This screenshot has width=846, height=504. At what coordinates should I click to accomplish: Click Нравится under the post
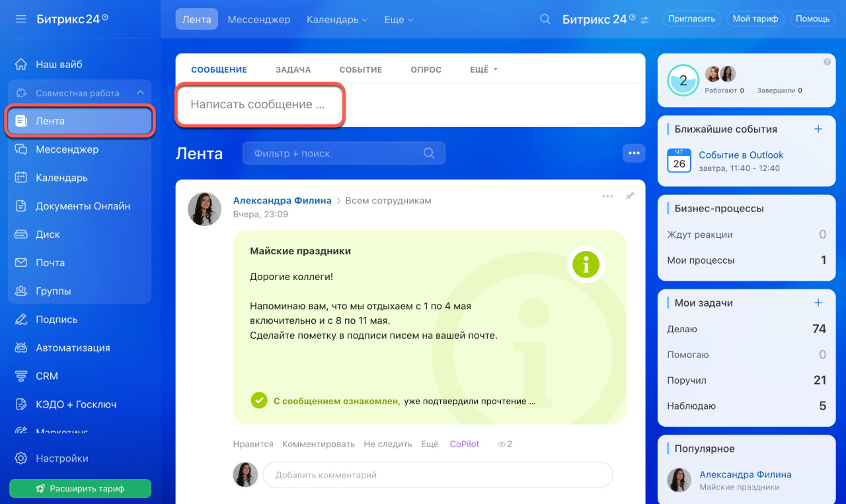(x=253, y=444)
